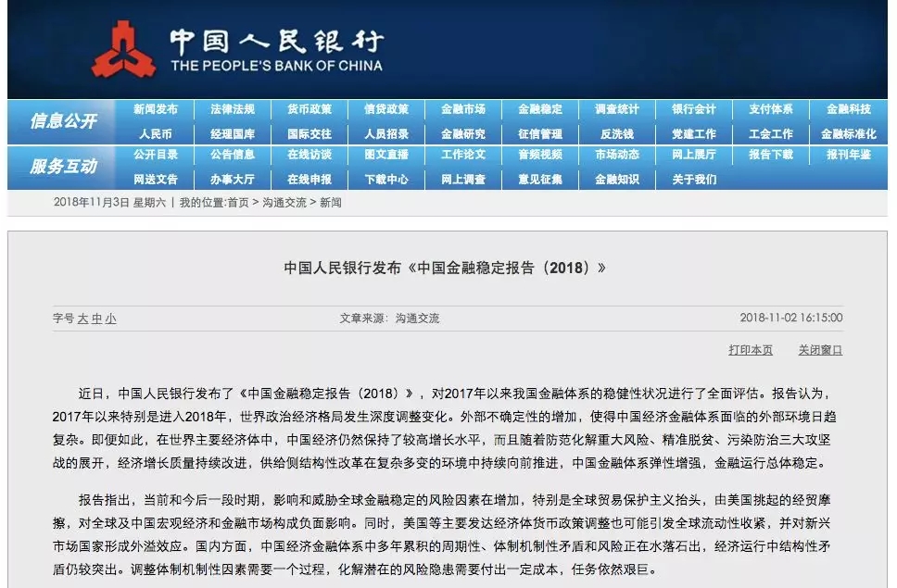
Task: Set font size to 大
Action: tap(83, 319)
